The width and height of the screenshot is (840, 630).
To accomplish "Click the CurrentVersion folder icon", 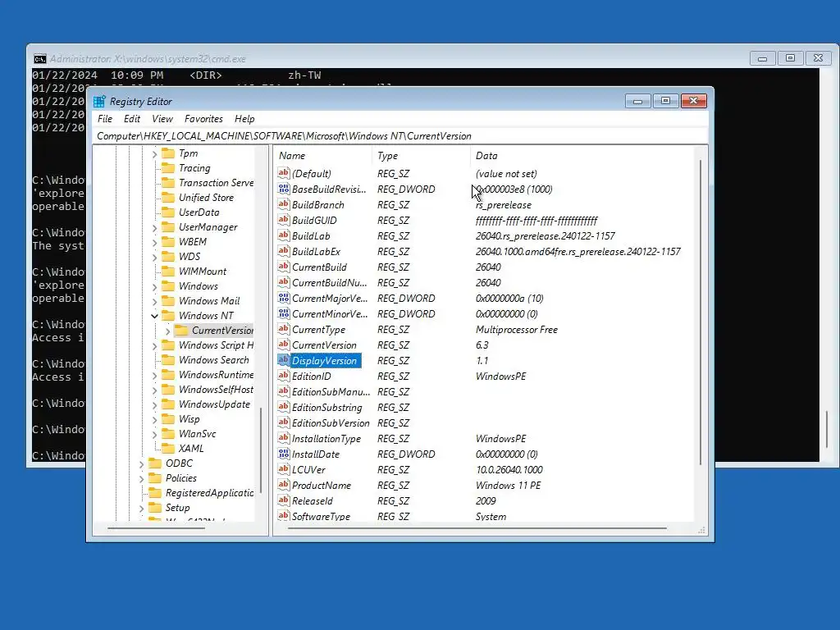I will click(x=181, y=330).
